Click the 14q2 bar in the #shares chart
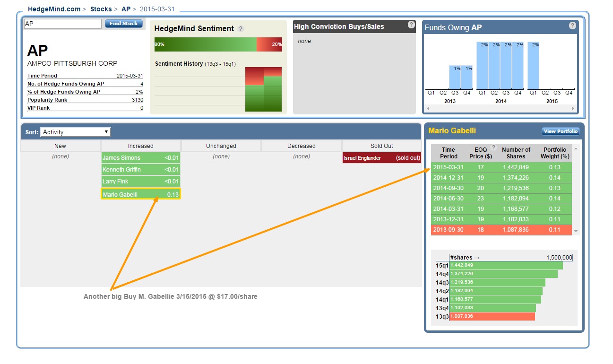This screenshot has height=364, width=613. point(496,291)
